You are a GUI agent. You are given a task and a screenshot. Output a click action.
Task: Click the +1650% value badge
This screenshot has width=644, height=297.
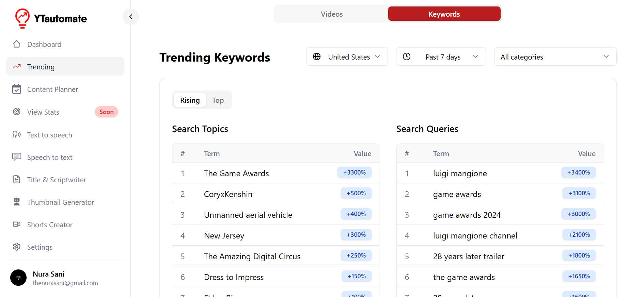(x=579, y=276)
